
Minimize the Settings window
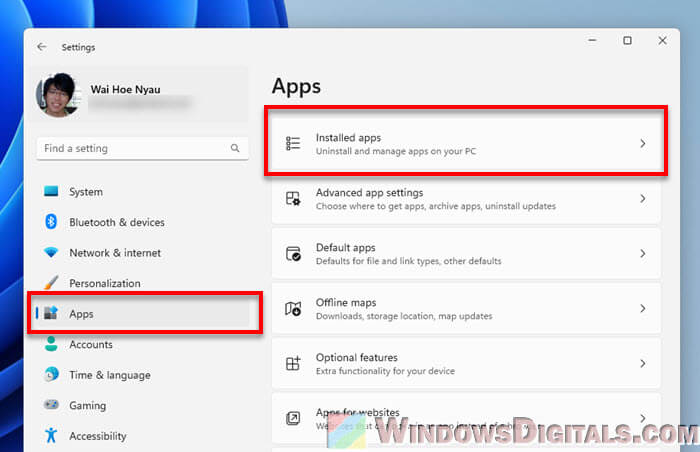(592, 41)
